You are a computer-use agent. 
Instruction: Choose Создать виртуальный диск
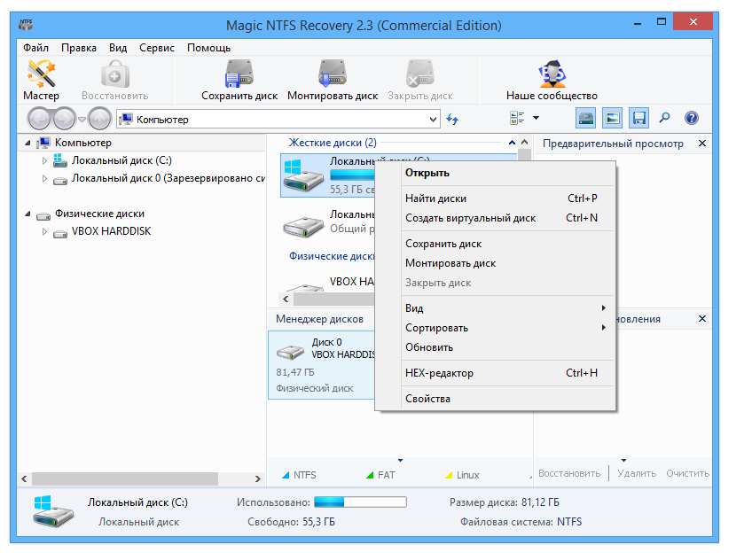pyautogui.click(x=507, y=218)
